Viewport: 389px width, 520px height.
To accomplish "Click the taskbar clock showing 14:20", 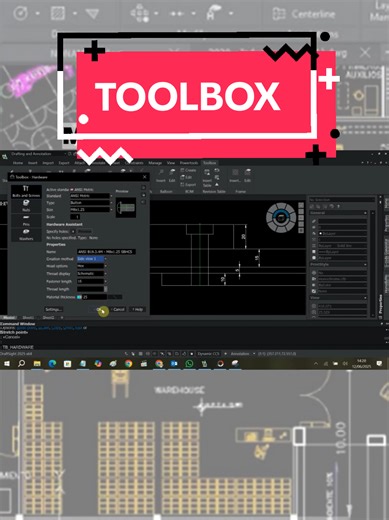I will pyautogui.click(x=361, y=364).
